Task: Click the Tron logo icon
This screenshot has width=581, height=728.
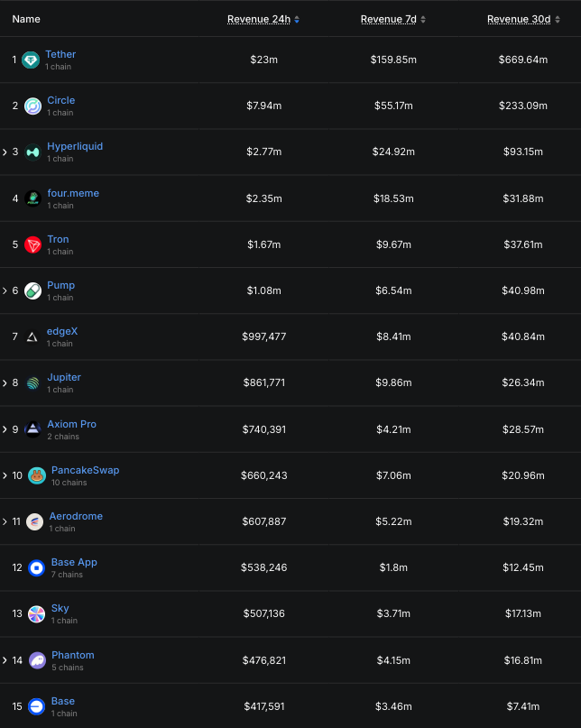Action: click(32, 244)
